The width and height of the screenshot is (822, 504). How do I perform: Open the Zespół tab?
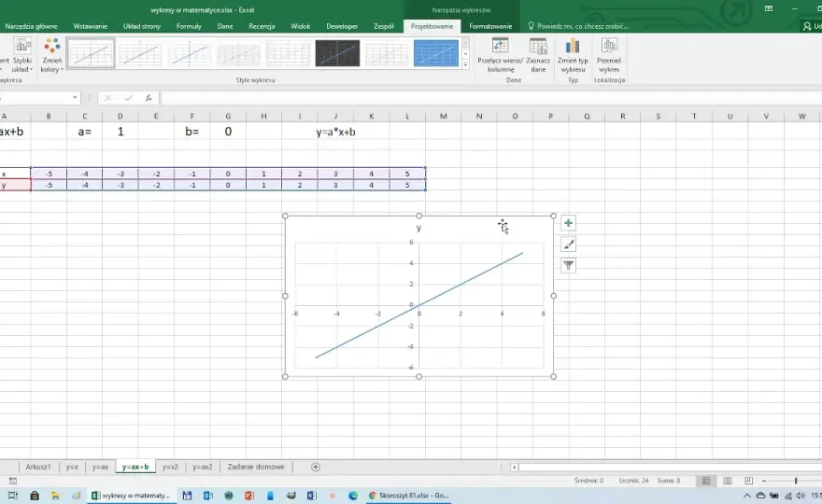(383, 26)
